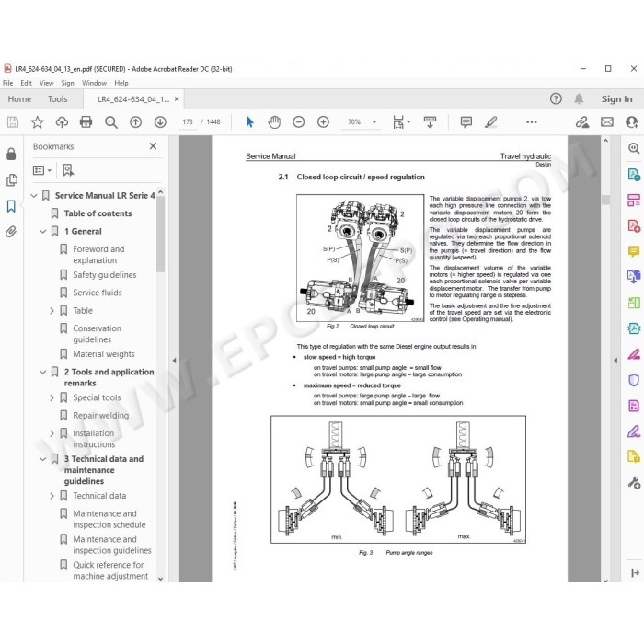Expand the Table bookmark
644x644 pixels.
click(x=52, y=311)
